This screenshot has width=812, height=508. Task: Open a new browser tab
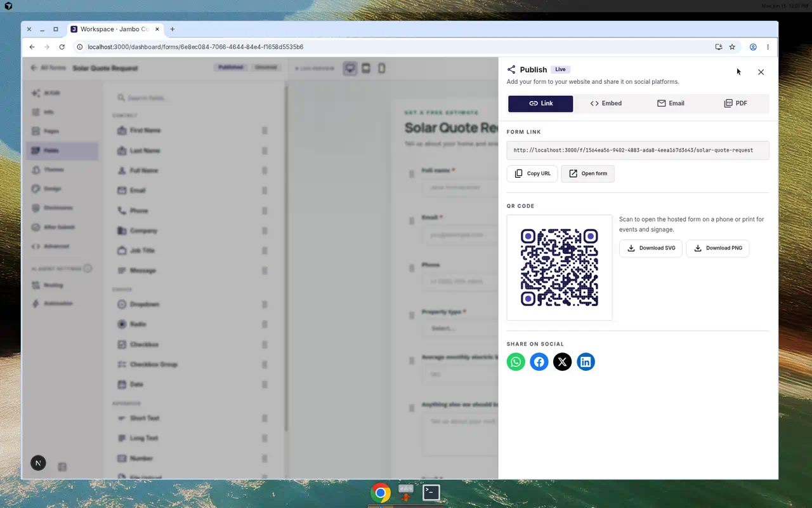(x=172, y=29)
